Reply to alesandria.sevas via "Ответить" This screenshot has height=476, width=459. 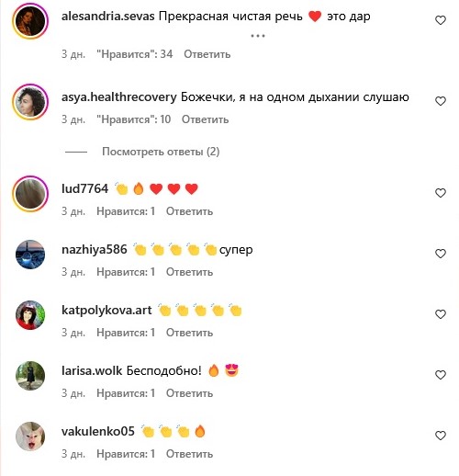click(x=207, y=54)
